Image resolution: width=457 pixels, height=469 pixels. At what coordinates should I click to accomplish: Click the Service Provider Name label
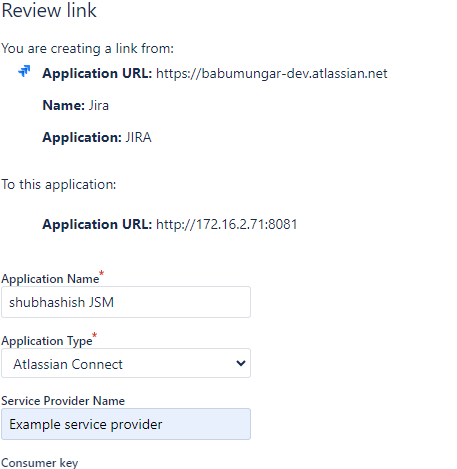[x=63, y=401]
